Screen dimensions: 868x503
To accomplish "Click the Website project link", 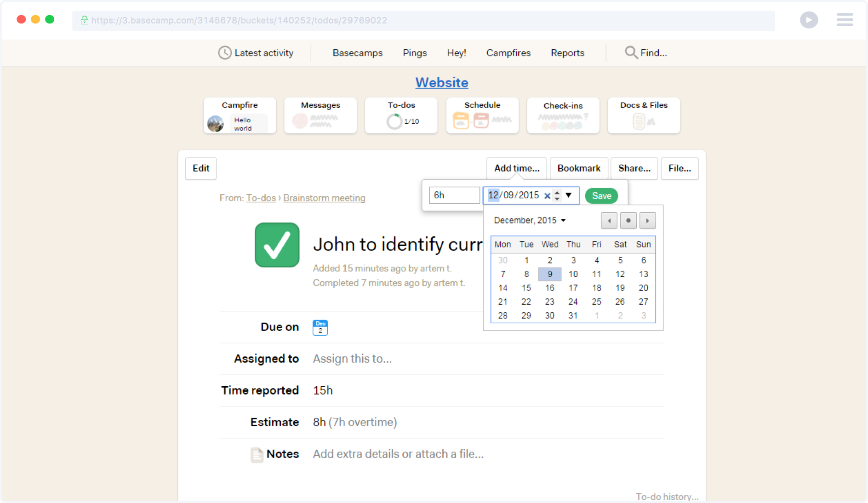I will (442, 82).
